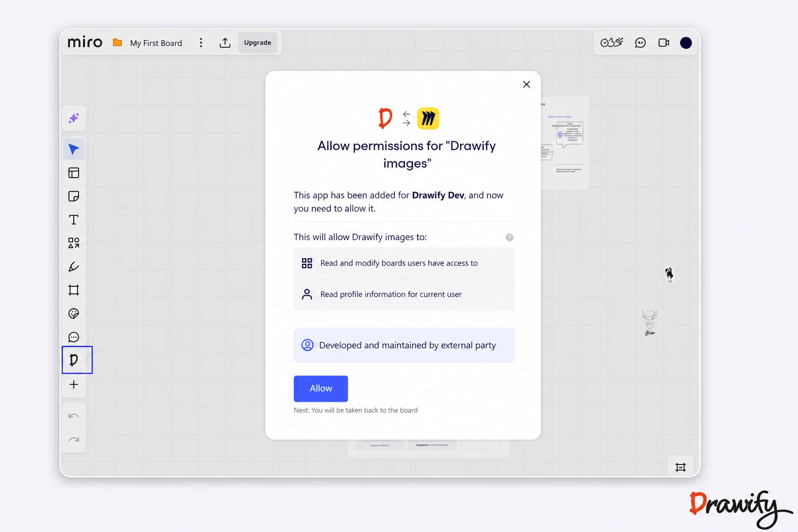The height and width of the screenshot is (532, 798).
Task: Click the Redo arrow
Action: (x=74, y=440)
